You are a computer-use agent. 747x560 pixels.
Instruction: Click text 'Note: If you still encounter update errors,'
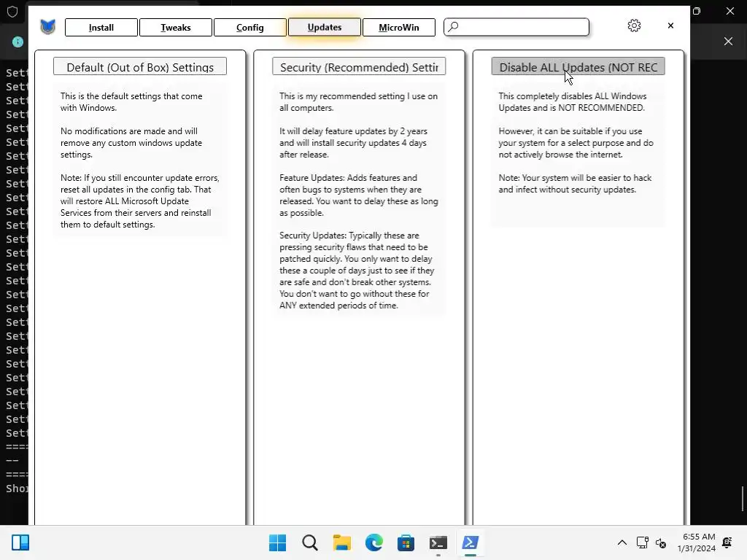click(139, 178)
